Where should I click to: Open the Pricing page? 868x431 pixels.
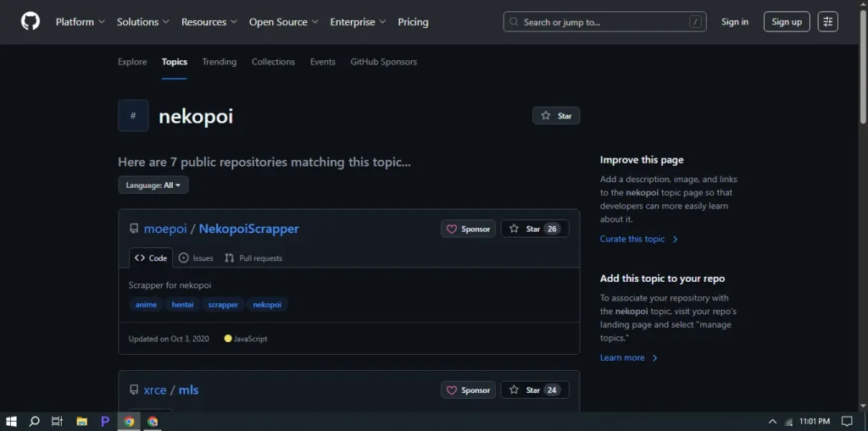(x=413, y=22)
